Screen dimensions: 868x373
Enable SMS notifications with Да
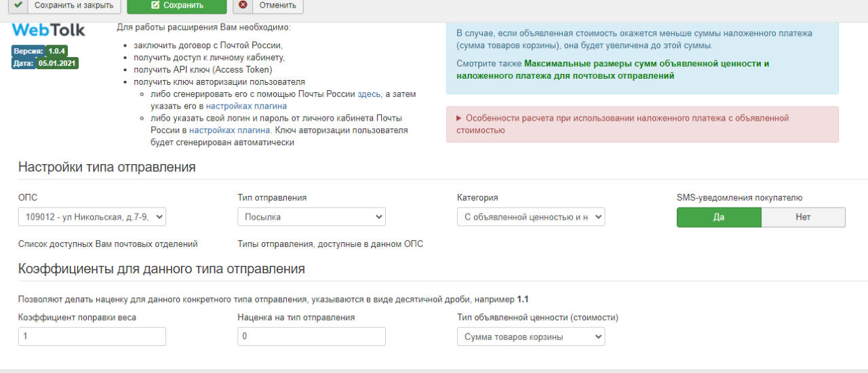tap(719, 217)
